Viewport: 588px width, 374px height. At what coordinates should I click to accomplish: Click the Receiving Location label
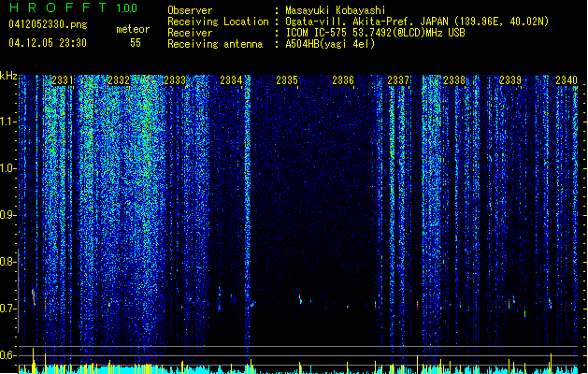(x=218, y=22)
